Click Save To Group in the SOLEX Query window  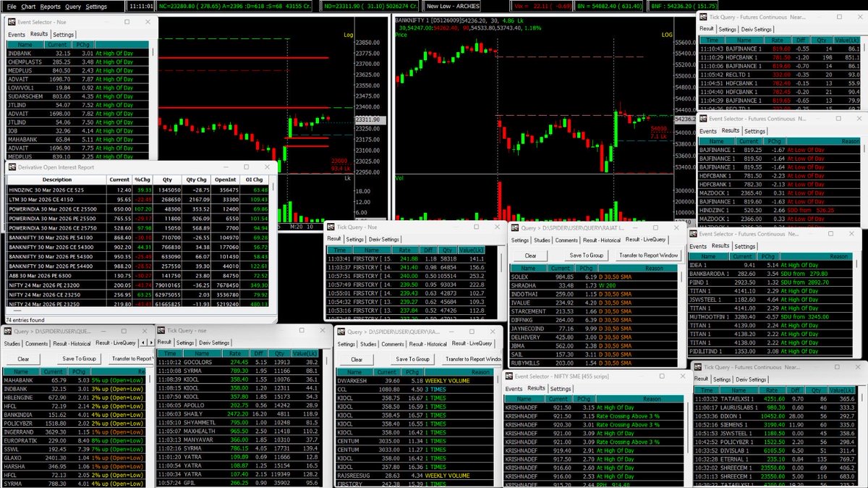585,256
